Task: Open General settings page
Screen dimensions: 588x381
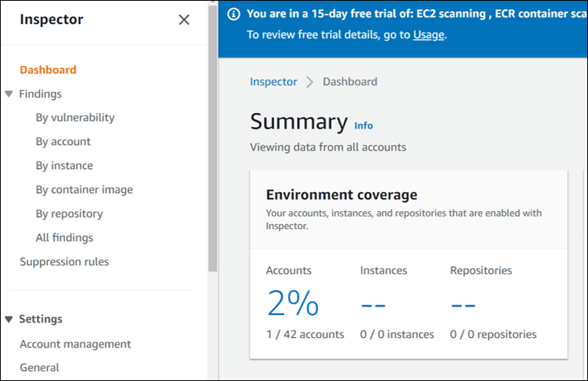Action: coord(40,368)
